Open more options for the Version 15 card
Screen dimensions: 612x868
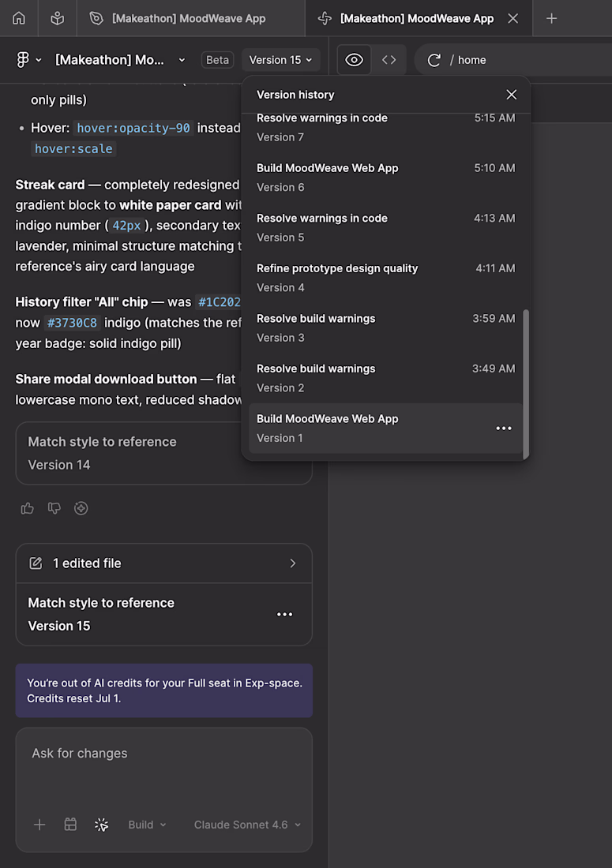point(284,615)
